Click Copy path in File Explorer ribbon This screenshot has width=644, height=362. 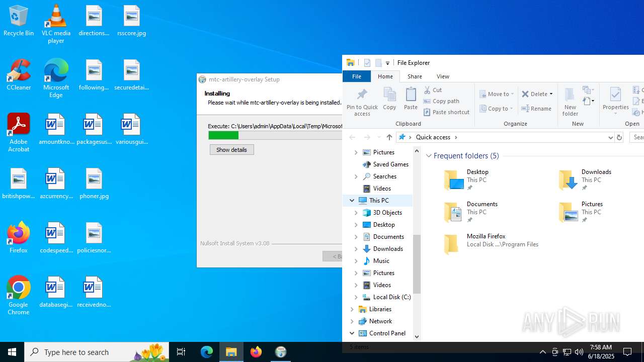pos(441,101)
